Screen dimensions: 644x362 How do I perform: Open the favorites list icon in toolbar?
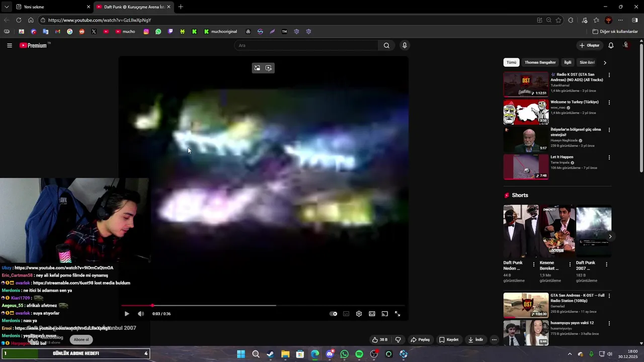point(596,20)
